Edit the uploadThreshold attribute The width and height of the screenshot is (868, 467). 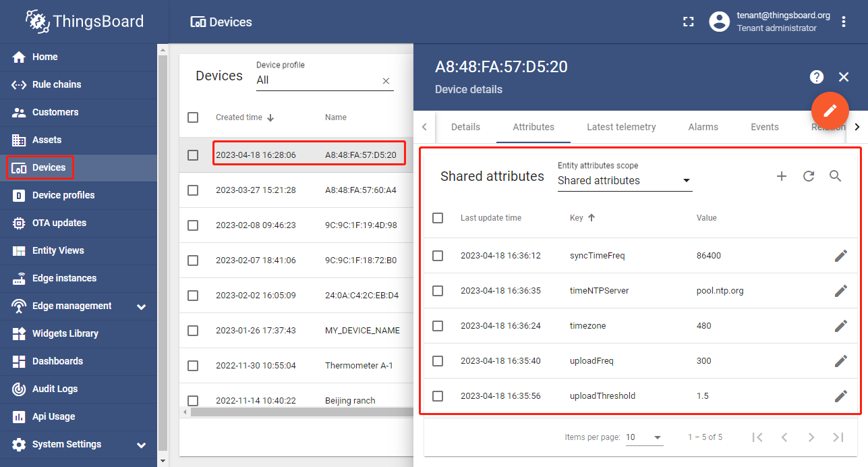click(840, 396)
